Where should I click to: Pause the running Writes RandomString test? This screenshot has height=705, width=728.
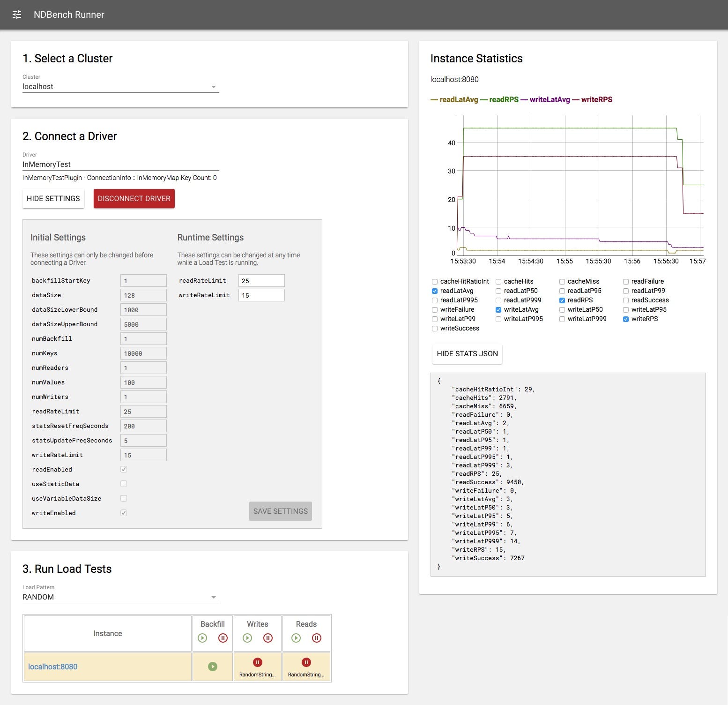pyautogui.click(x=257, y=662)
